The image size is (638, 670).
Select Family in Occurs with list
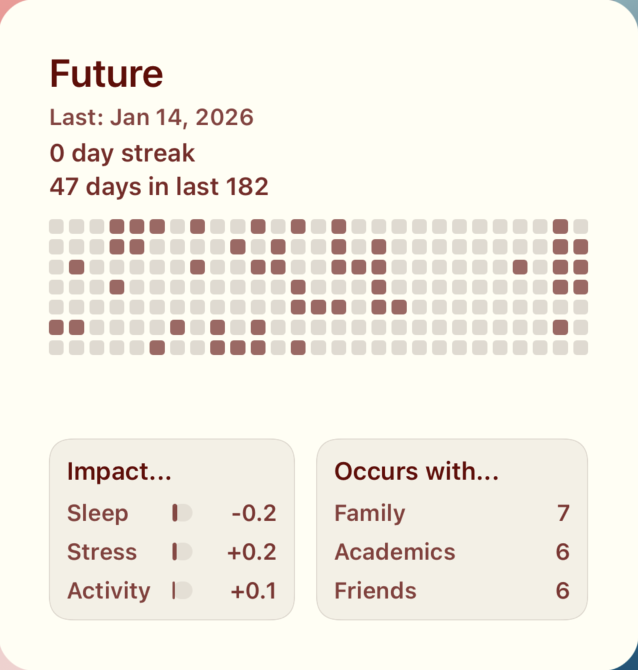click(370, 513)
